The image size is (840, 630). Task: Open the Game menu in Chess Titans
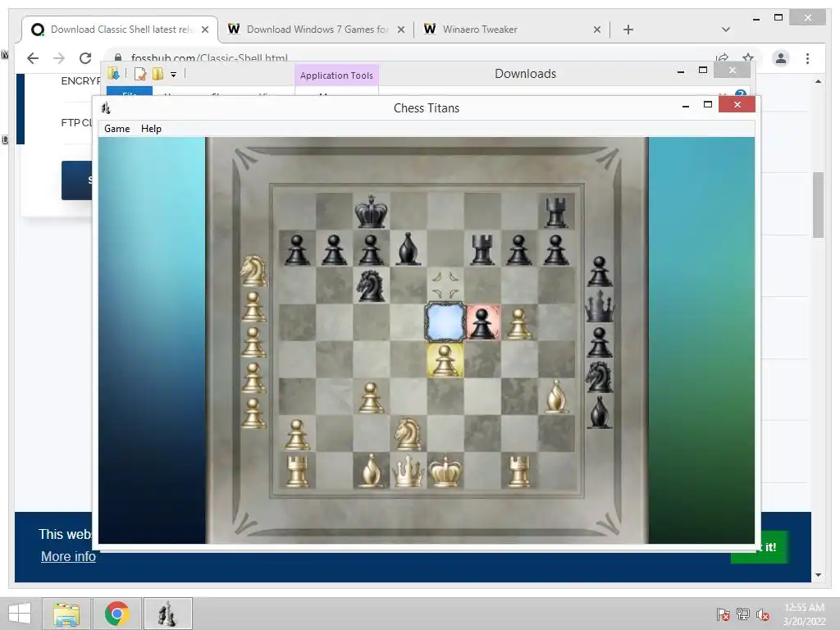coord(116,129)
